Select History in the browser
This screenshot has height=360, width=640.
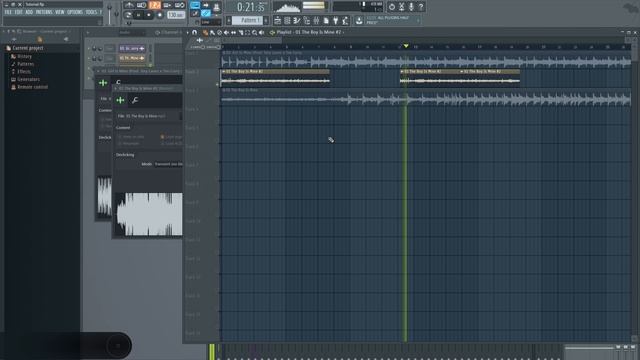24,56
